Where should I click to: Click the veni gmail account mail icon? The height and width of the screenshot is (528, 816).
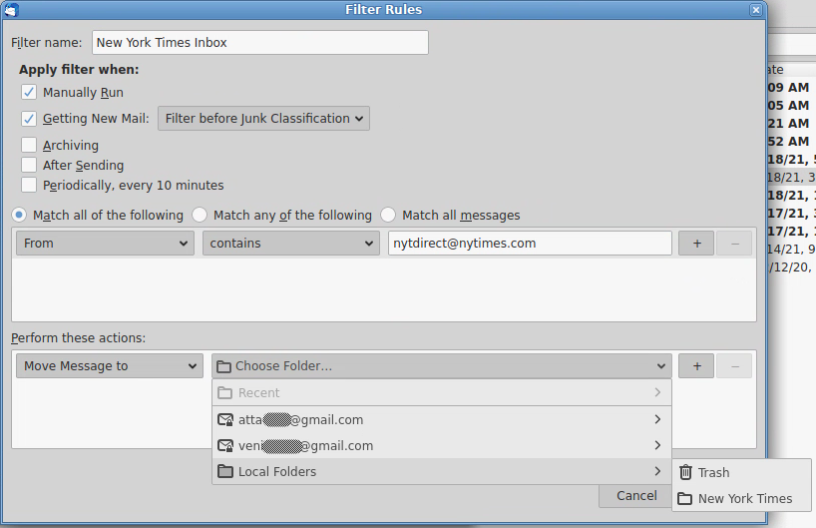click(225, 446)
